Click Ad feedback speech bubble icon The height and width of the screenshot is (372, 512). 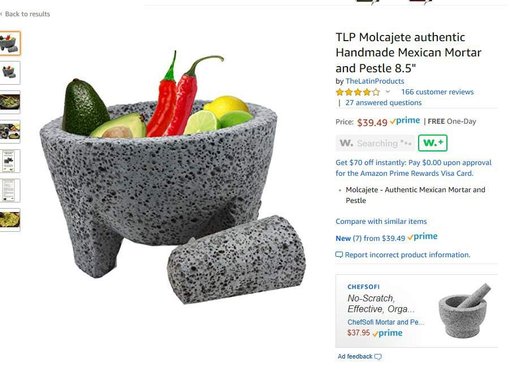(x=377, y=357)
